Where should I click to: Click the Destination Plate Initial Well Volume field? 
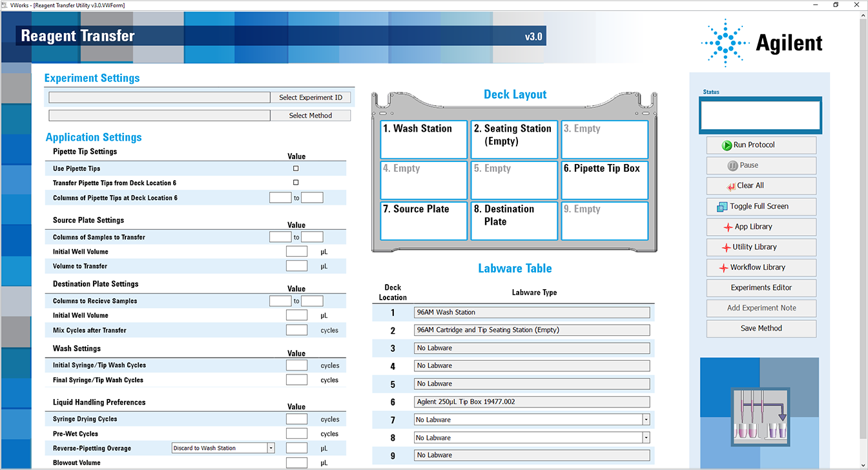coord(296,316)
